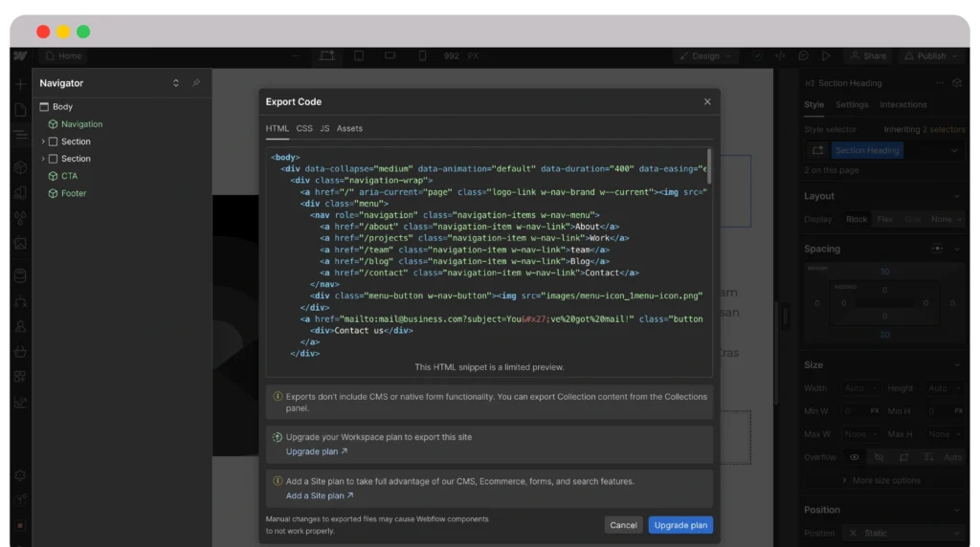
Task: Click the export code icon in top bar
Action: click(x=780, y=55)
